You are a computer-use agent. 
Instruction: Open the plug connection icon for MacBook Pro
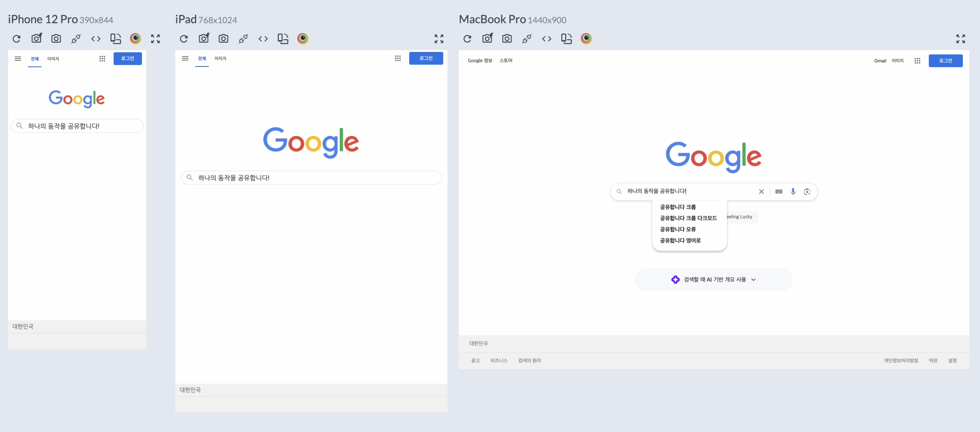pos(527,39)
